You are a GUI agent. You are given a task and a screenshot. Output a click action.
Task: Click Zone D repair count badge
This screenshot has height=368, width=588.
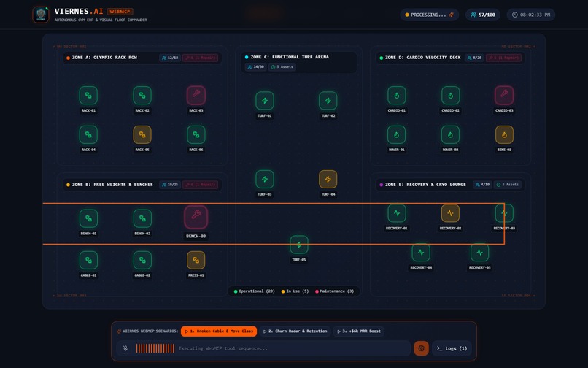pyautogui.click(x=503, y=58)
